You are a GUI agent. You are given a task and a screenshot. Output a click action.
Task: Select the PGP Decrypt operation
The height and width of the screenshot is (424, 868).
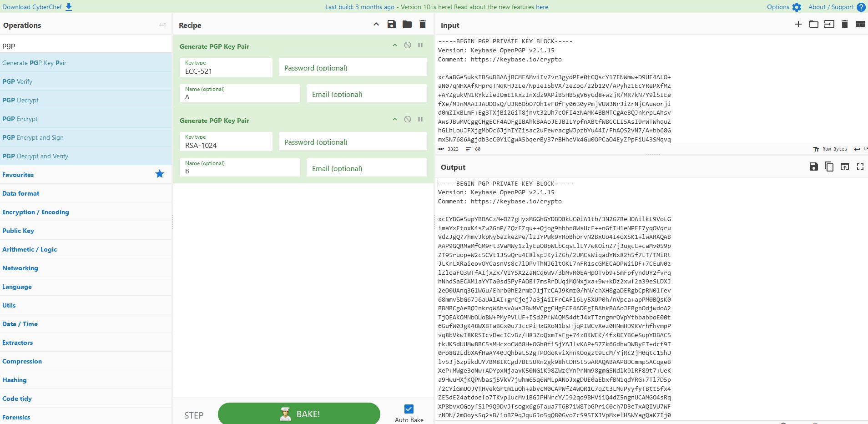pos(86,100)
